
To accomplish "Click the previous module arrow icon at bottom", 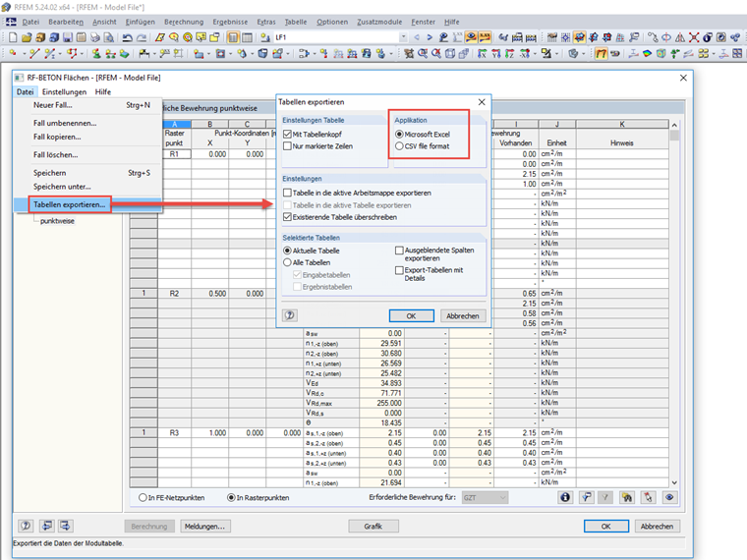I will click(47, 527).
